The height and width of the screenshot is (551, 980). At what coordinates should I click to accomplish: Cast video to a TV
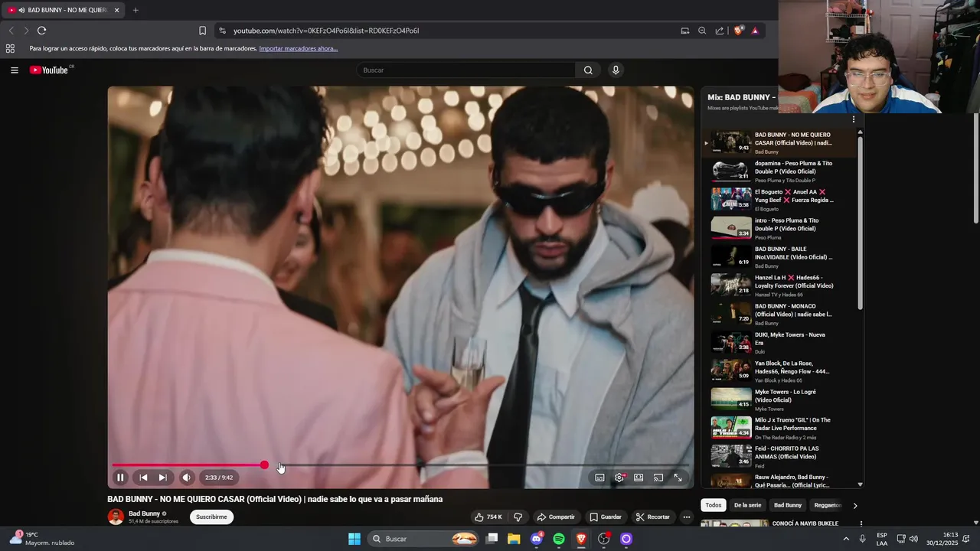click(x=658, y=478)
